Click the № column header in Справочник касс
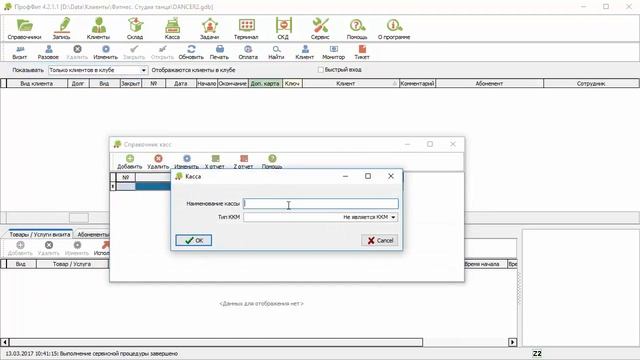 [126, 177]
